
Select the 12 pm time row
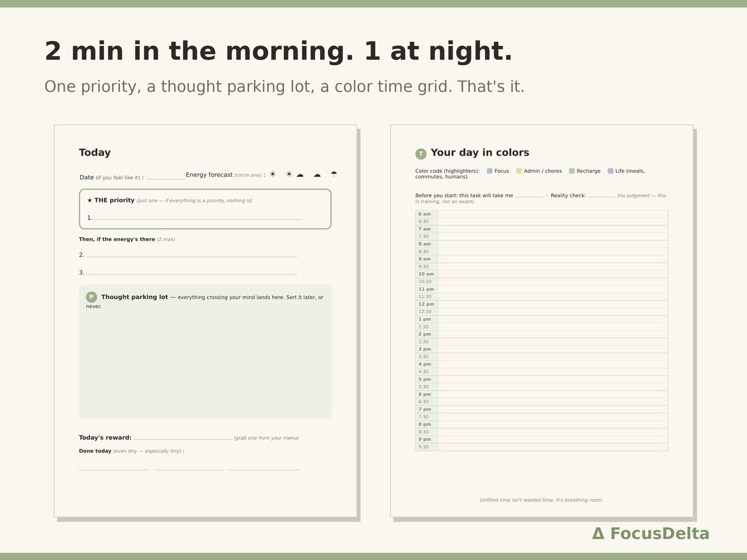[x=542, y=304]
